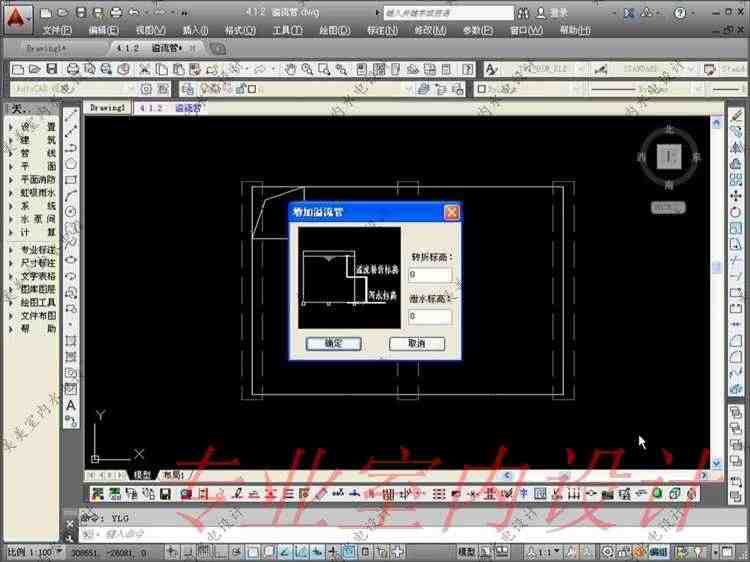
Task: Click the Workspace Switching gear in status bar
Action: tap(607, 552)
